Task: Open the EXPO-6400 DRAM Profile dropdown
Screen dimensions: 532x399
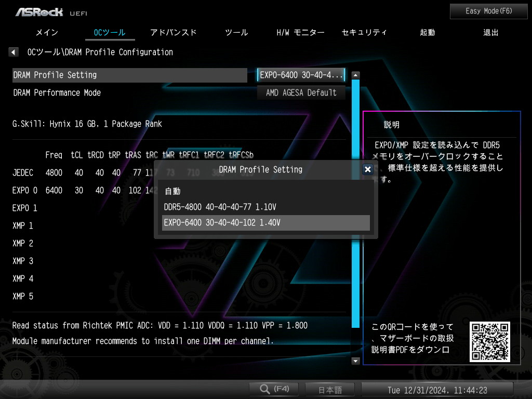Action: tap(301, 75)
